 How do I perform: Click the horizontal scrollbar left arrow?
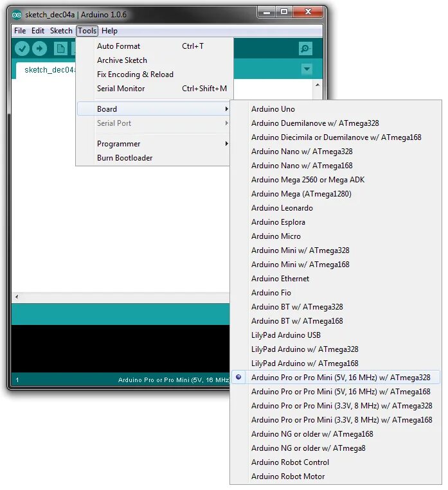(x=17, y=297)
